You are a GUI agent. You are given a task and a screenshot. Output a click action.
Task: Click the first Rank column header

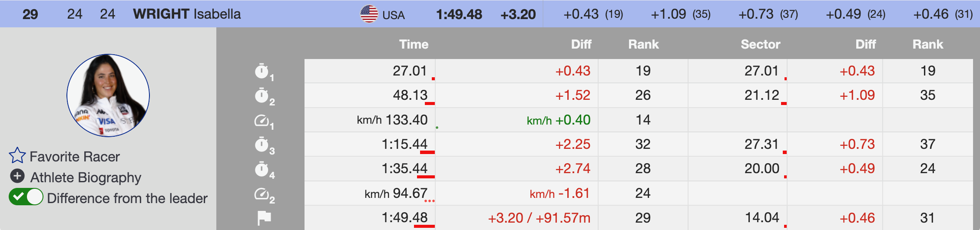(643, 44)
